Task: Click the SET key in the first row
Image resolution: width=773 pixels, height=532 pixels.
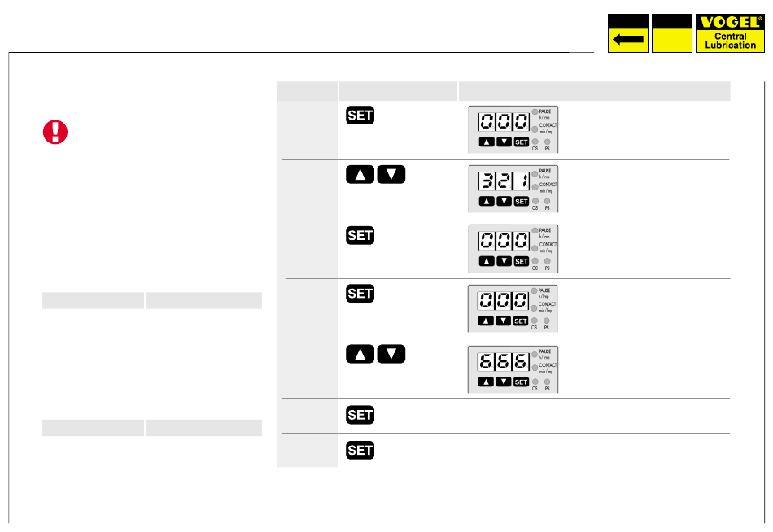Action: pos(360,116)
